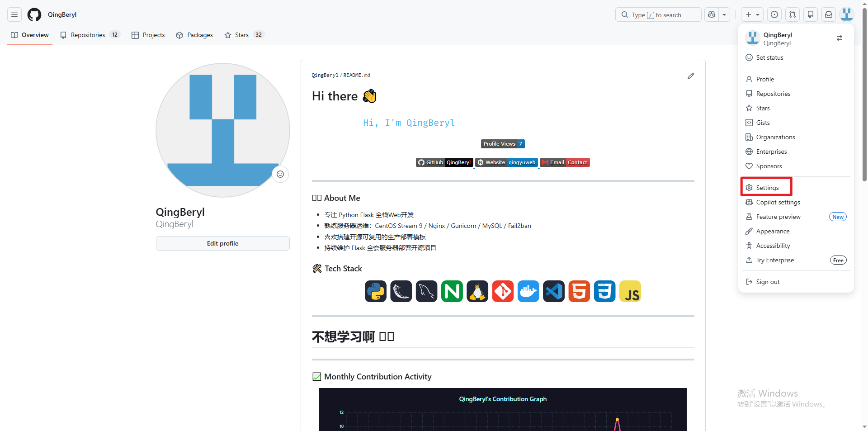Edit README with the pencil icon
This screenshot has width=868, height=431.
pos(691,76)
